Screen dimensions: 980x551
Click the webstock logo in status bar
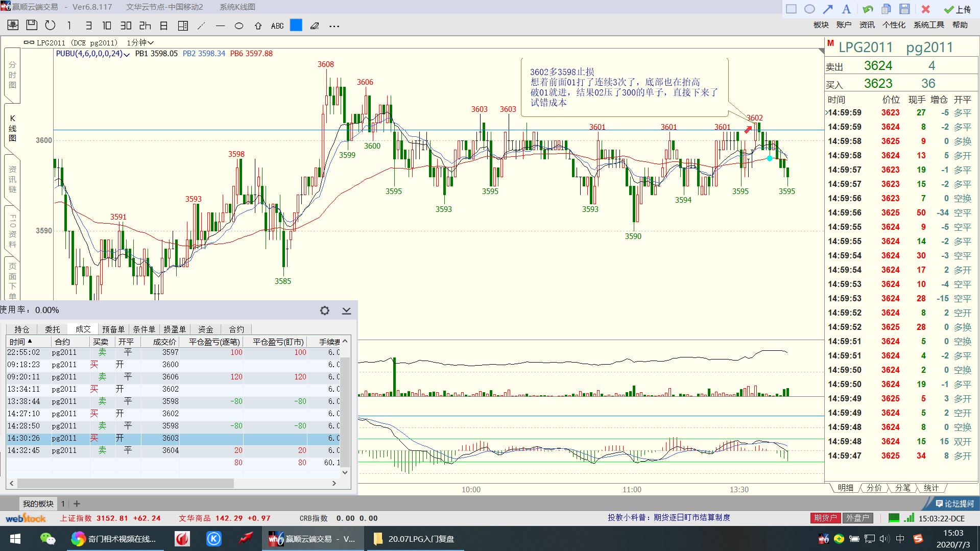coord(26,518)
